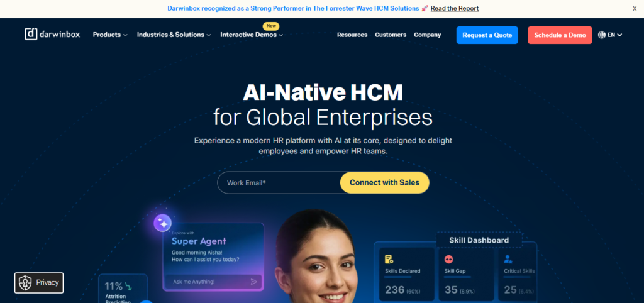
Task: Expand Industries & Solutions menu
Action: tap(174, 35)
